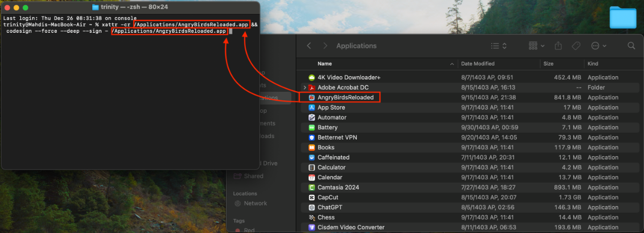Viewport: 644px width, 233px height.
Task: Select Network in the Finder sidebar
Action: (x=255, y=203)
